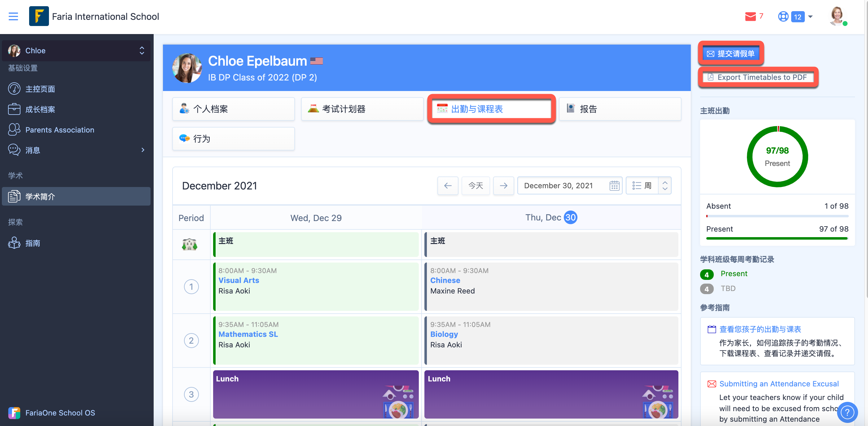Click the support lifebuoy icon

point(783,16)
